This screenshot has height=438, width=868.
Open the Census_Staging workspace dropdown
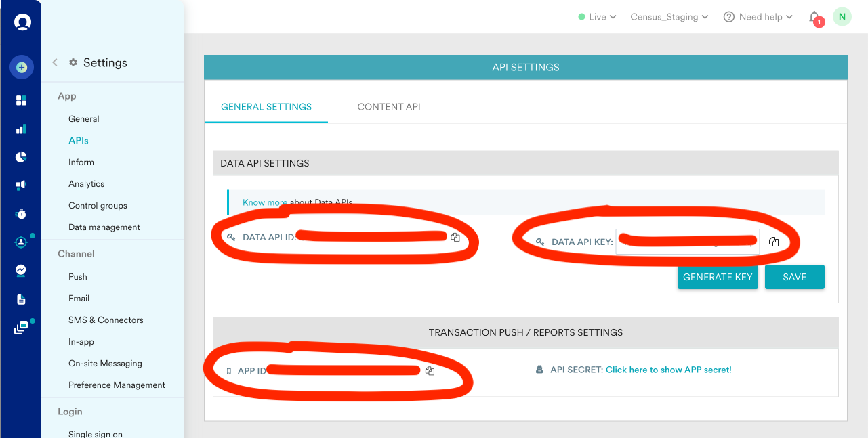669,17
